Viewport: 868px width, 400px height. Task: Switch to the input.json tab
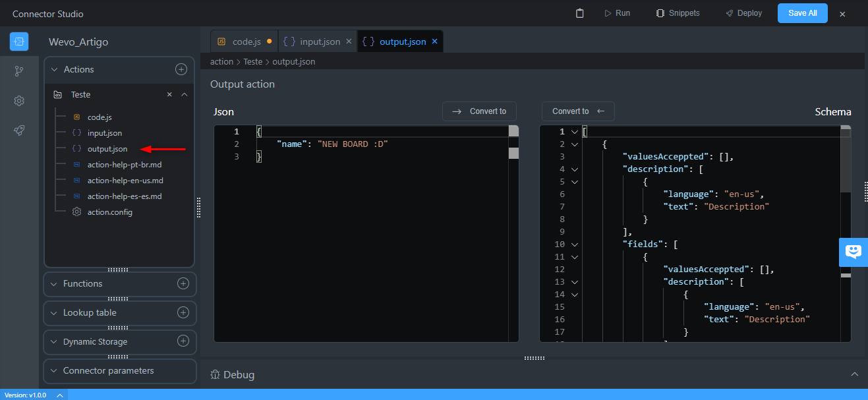click(x=320, y=42)
